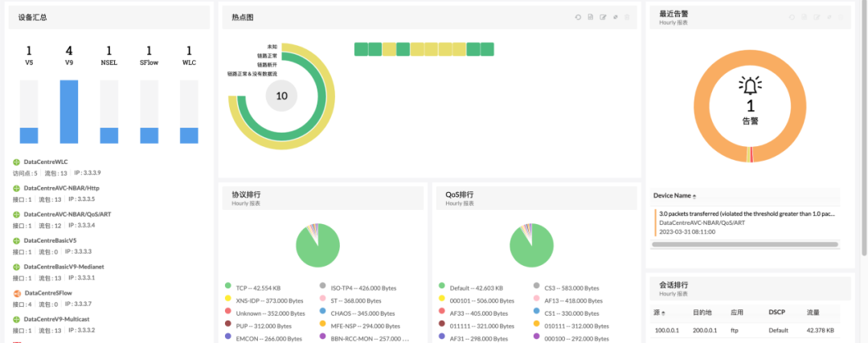Click DataCentreV9-Multicast status icon
This screenshot has height=343, width=868.
click(x=17, y=319)
